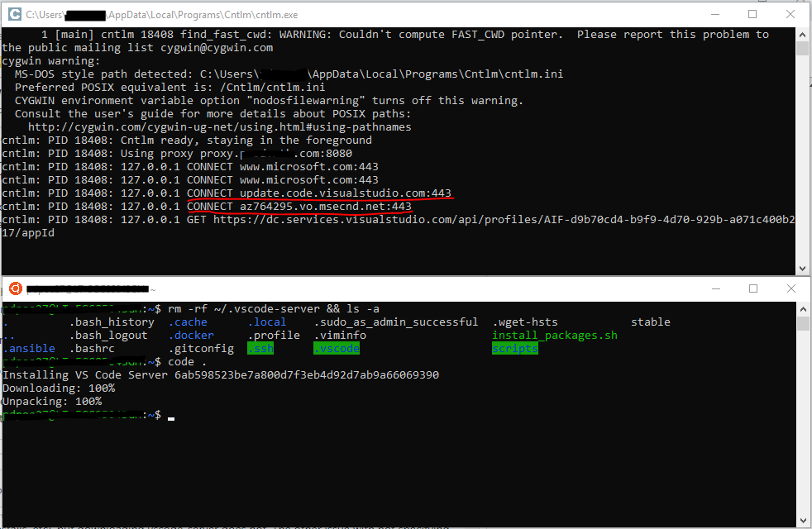Click the highlighted .ssh entry
The image size is (812, 529).
[x=260, y=348]
